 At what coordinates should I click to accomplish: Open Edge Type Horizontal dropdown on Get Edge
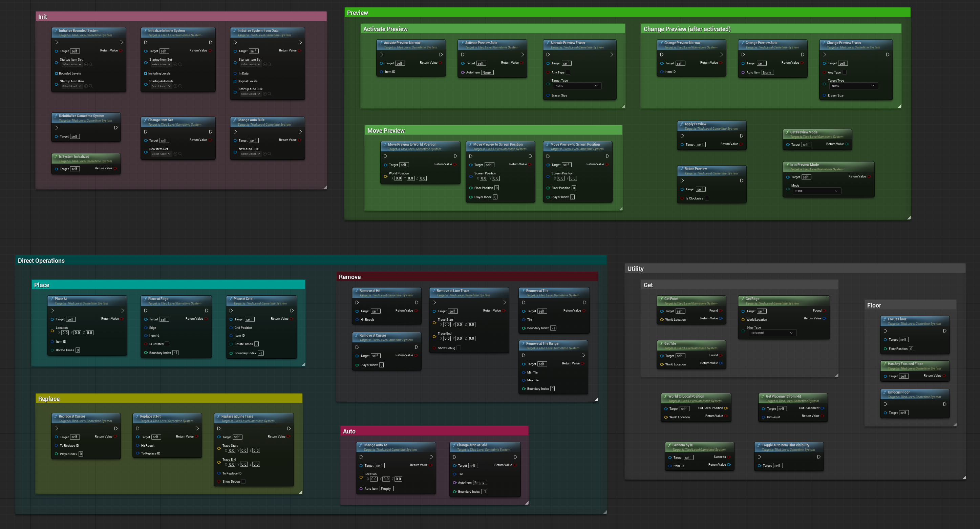tap(772, 333)
